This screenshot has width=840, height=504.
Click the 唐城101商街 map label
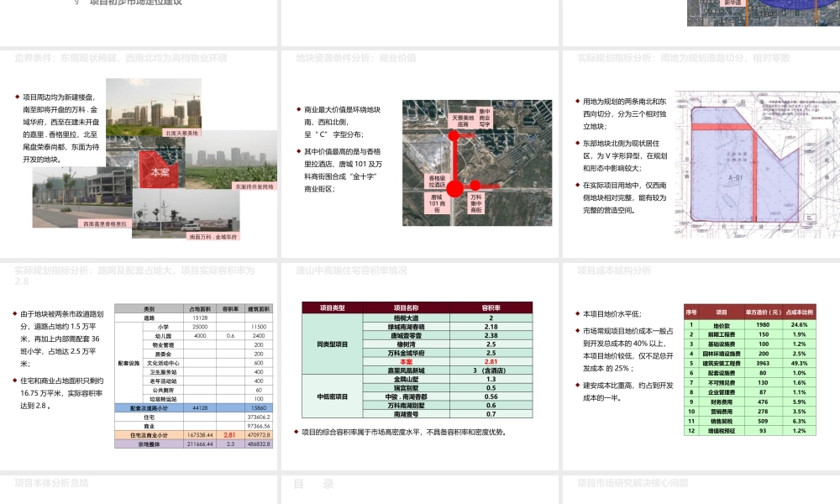437,203
